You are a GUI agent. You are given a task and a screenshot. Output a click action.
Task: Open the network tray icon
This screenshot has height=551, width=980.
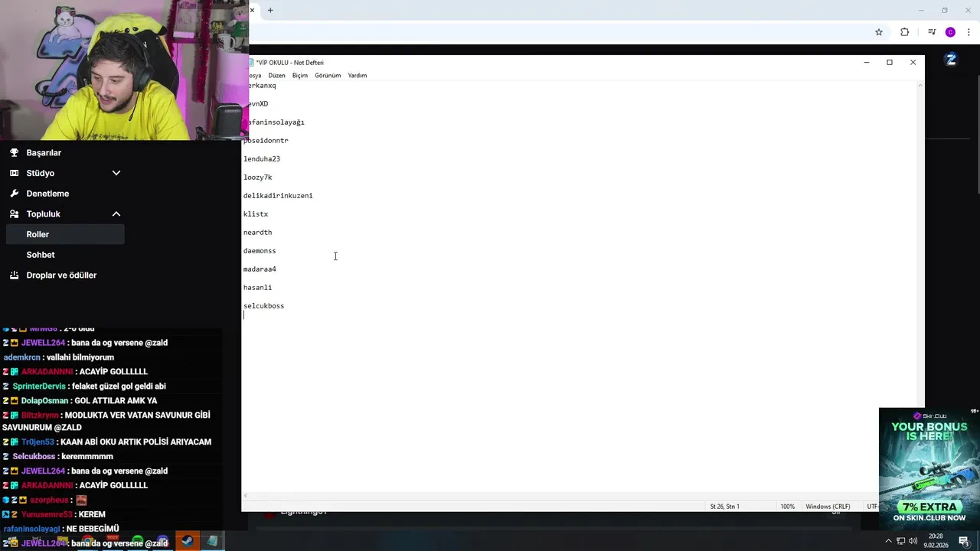[x=900, y=541]
